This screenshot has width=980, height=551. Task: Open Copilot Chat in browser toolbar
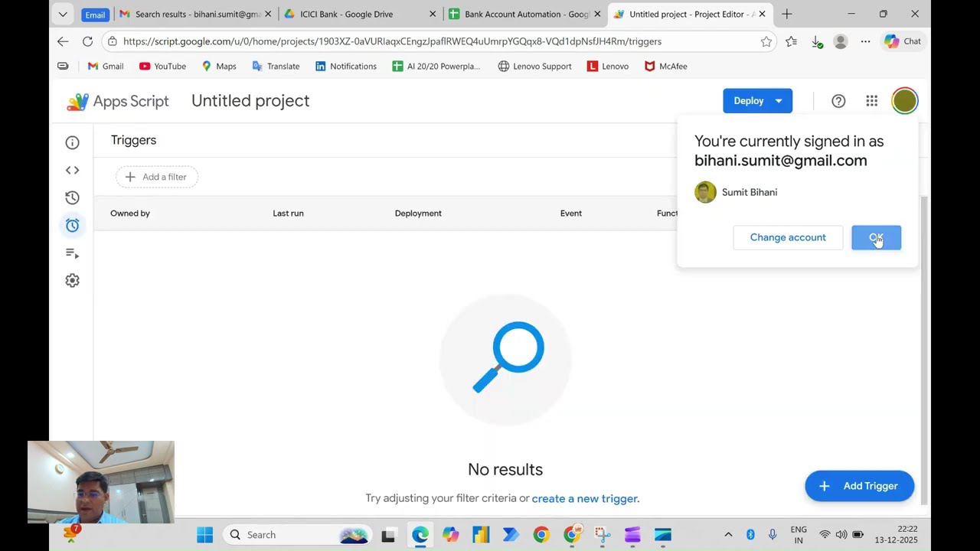(903, 41)
